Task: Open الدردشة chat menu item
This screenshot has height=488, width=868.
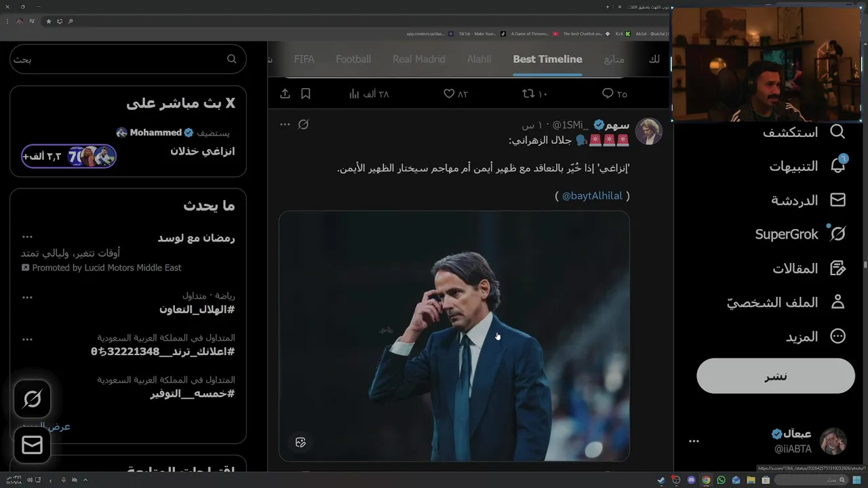Action: point(795,201)
